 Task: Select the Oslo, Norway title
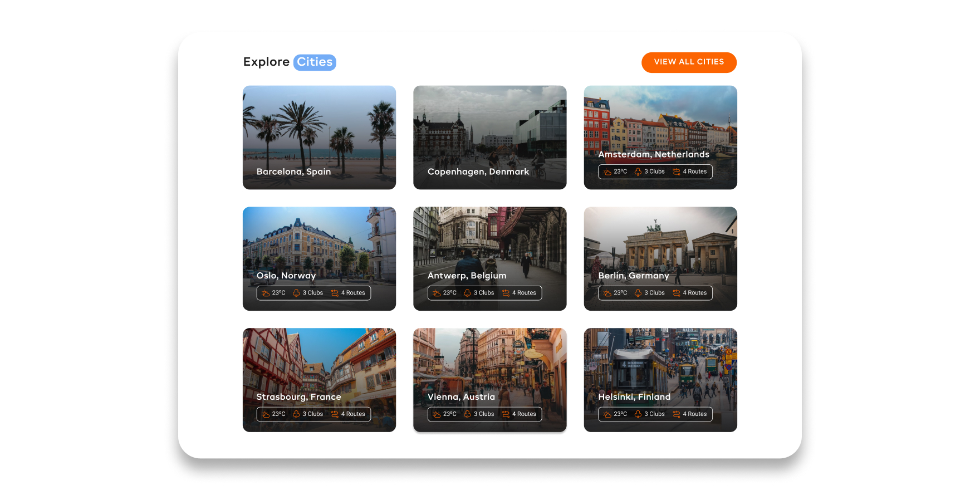(x=286, y=276)
